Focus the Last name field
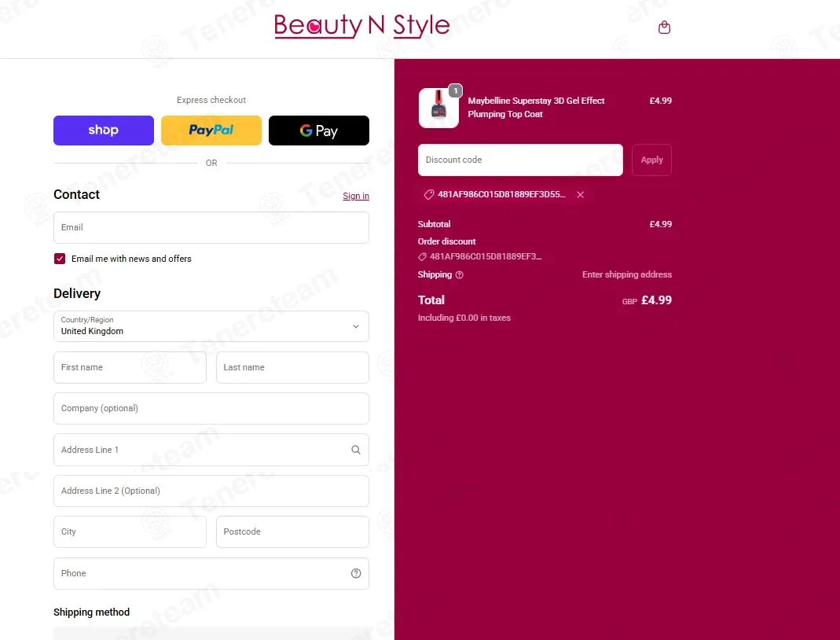The image size is (840, 640). click(x=292, y=368)
